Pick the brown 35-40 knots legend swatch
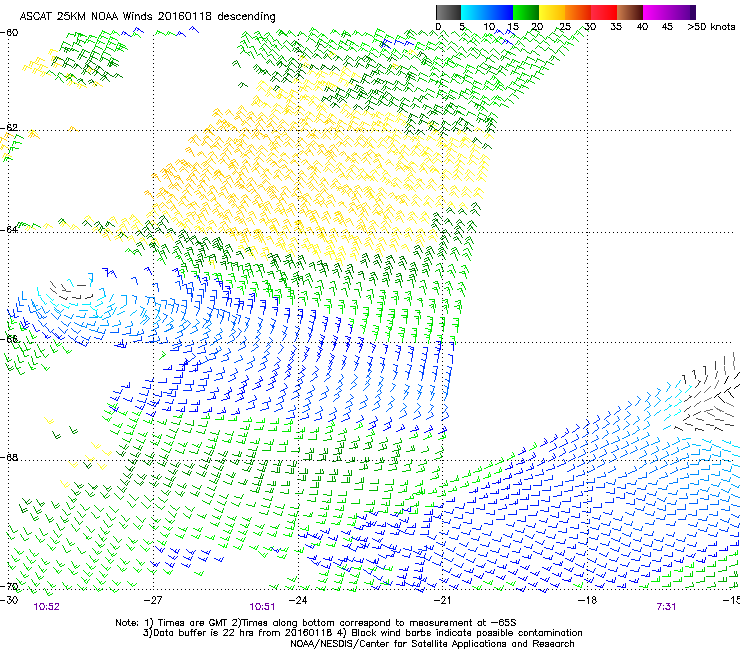 point(630,12)
